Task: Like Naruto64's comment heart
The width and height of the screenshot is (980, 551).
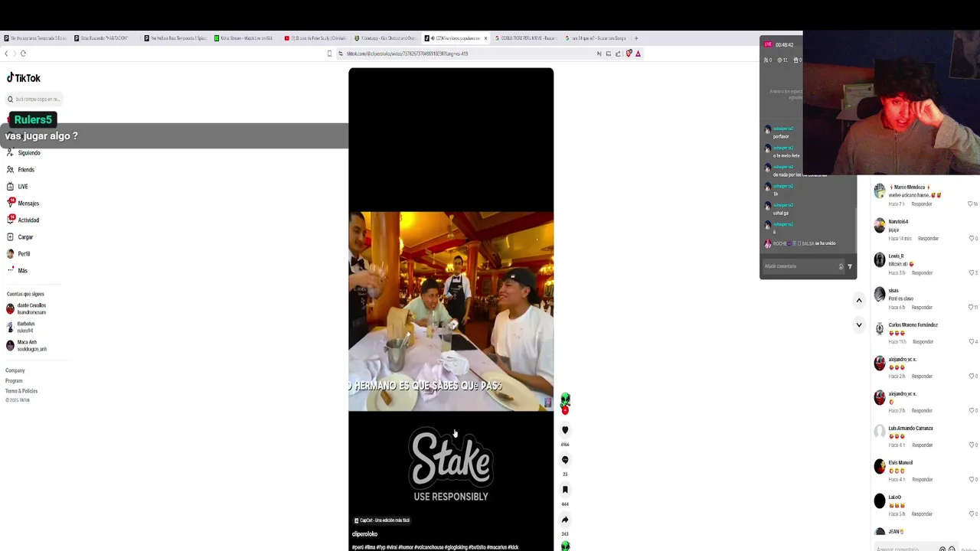Action: 971,239
